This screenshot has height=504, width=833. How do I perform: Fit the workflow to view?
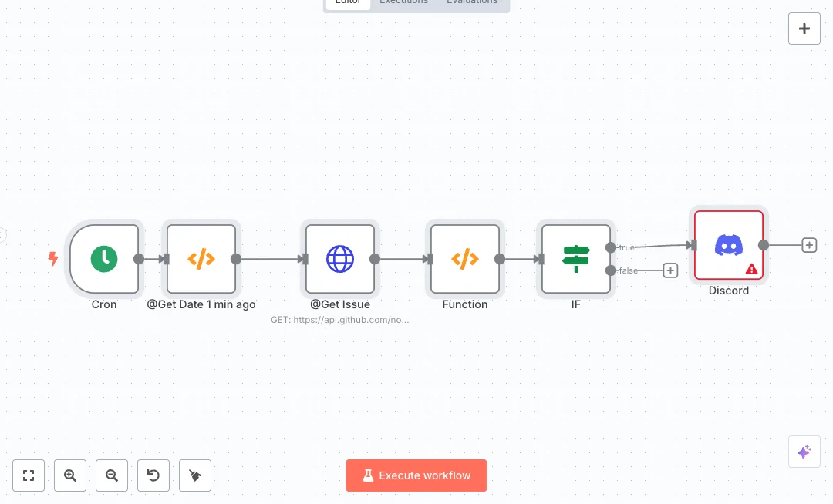coord(29,475)
